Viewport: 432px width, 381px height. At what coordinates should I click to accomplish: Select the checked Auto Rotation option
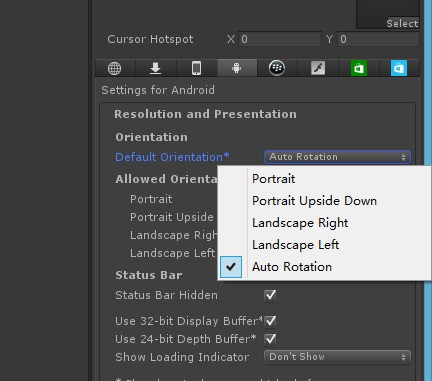pos(324,267)
